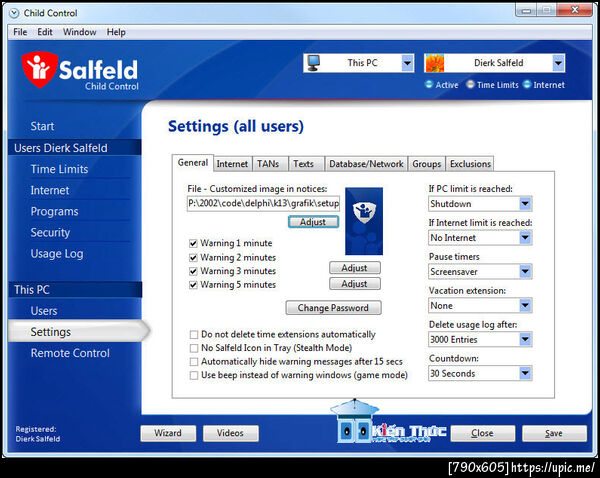Open the Videos button
The height and width of the screenshot is (478, 600).
coord(230,433)
